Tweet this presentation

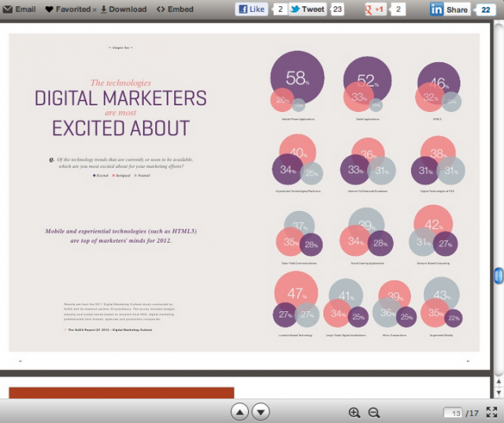pos(306,9)
